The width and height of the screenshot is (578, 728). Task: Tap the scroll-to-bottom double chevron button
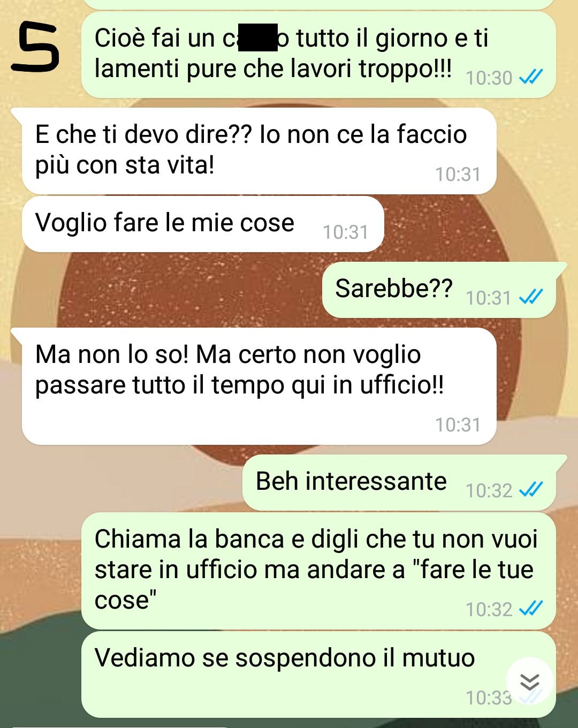(x=529, y=681)
